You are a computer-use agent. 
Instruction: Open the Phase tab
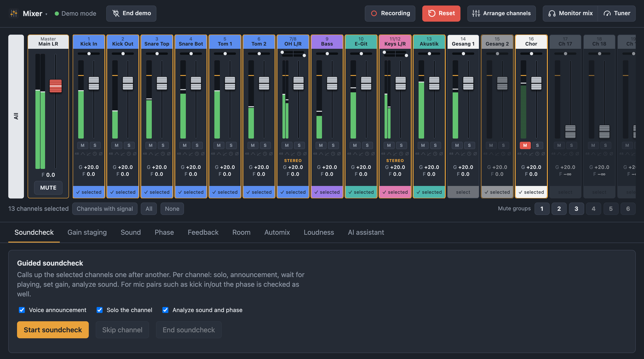164,232
